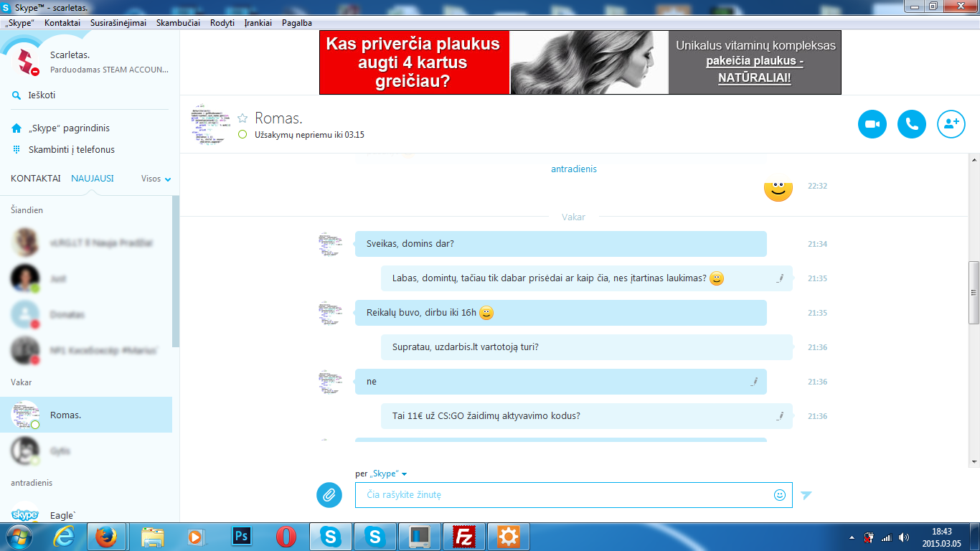Open the media player taskbar icon
Screen dimensions: 980x551
(194, 537)
